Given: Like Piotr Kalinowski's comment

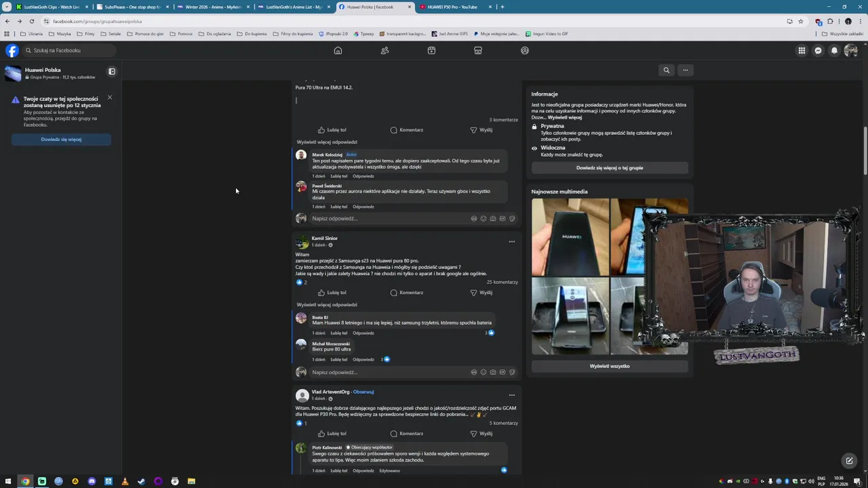Looking at the screenshot, I should point(339,470).
